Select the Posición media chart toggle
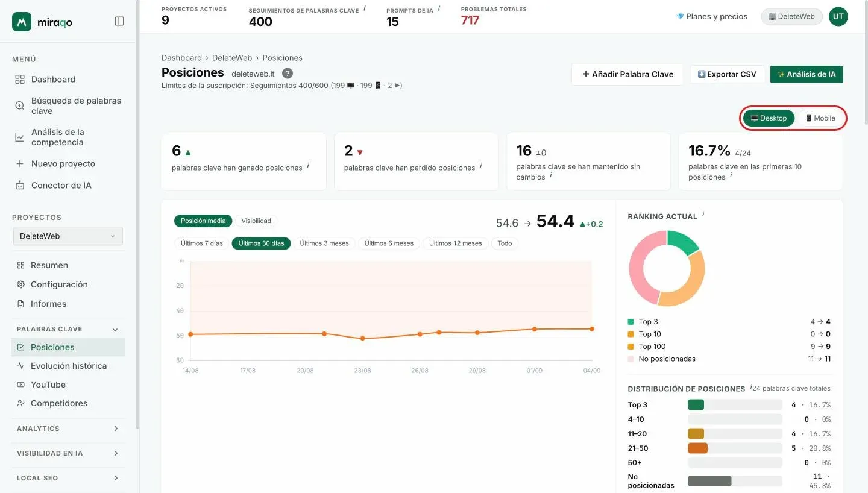This screenshot has width=868, height=493. coord(203,221)
